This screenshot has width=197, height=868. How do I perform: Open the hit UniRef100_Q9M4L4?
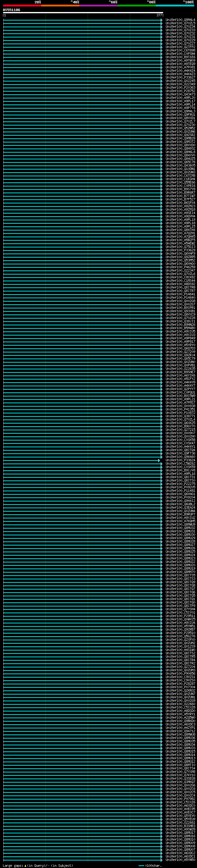(x=180, y=20)
